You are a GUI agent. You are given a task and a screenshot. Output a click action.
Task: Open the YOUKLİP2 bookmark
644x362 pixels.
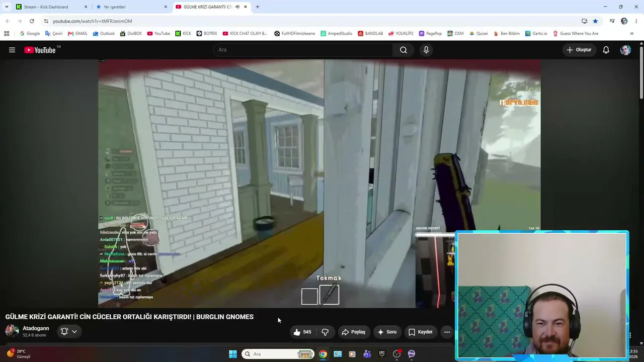point(400,34)
